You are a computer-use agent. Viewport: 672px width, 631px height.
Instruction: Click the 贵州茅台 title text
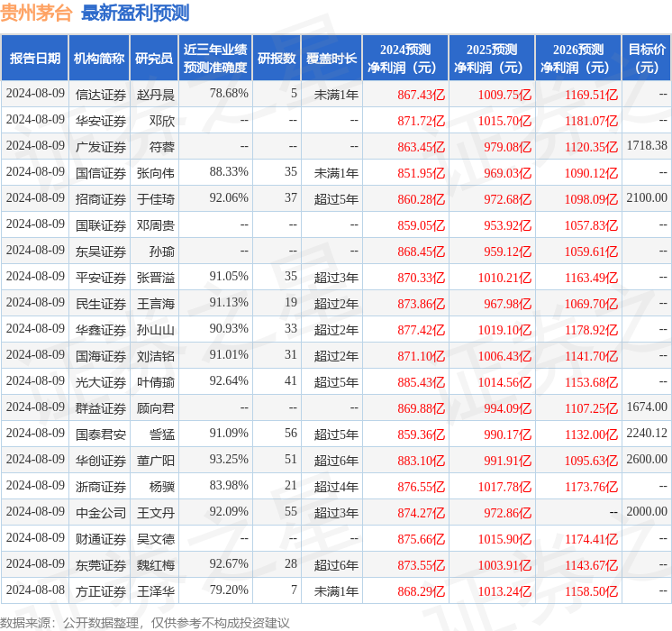coord(36,13)
